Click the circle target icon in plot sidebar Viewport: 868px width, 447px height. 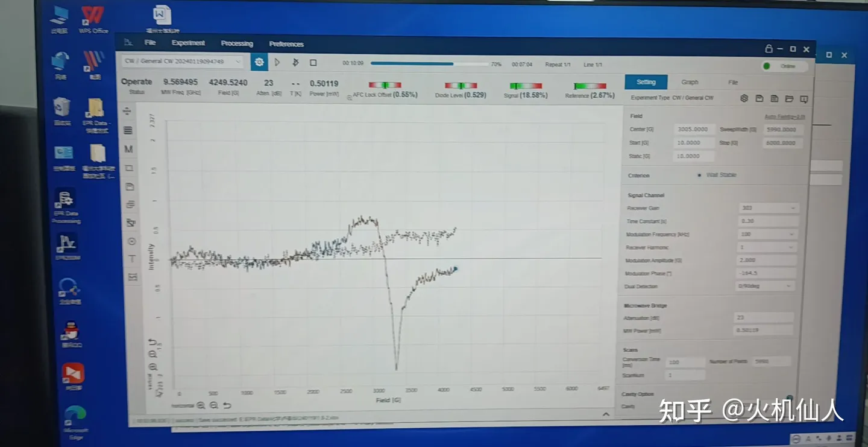(132, 241)
